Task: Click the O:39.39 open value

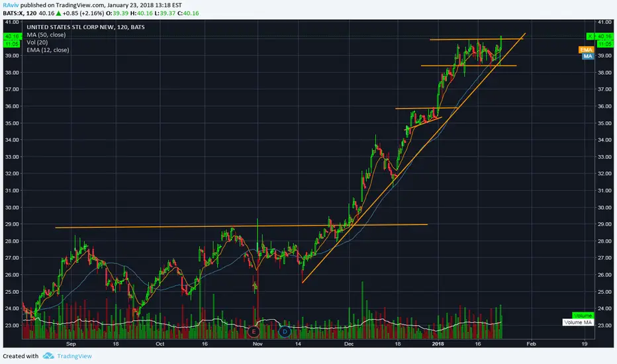Action: 117,13
